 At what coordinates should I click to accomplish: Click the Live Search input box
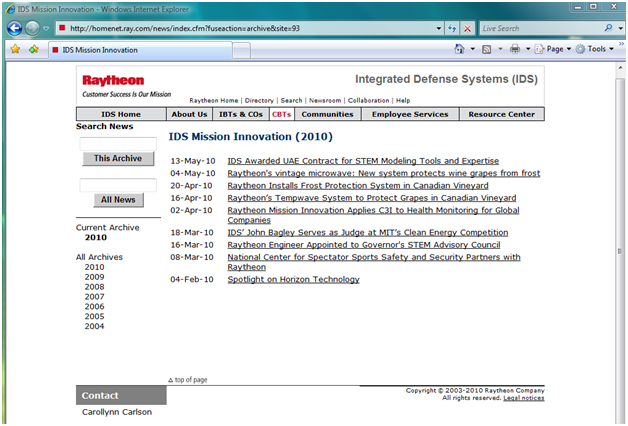[x=541, y=28]
